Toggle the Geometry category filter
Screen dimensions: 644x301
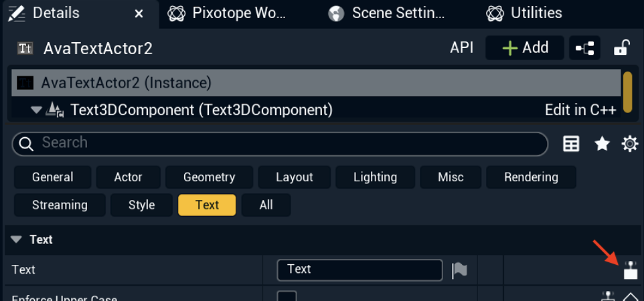(209, 177)
